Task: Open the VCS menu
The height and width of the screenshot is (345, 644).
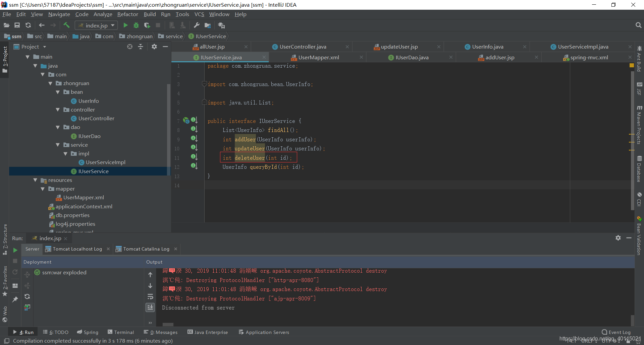Action: coord(199,14)
